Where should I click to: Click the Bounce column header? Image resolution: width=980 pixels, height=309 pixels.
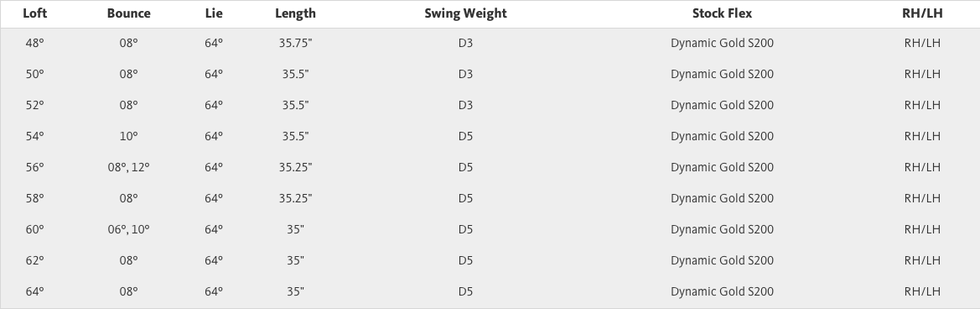[x=129, y=13]
